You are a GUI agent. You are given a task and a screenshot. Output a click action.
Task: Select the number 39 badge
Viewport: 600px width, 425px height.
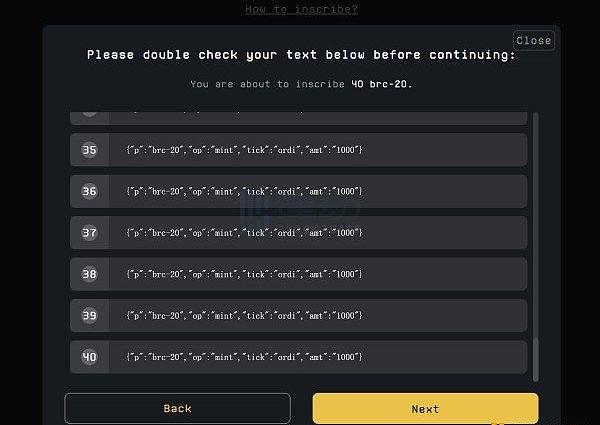tap(90, 315)
